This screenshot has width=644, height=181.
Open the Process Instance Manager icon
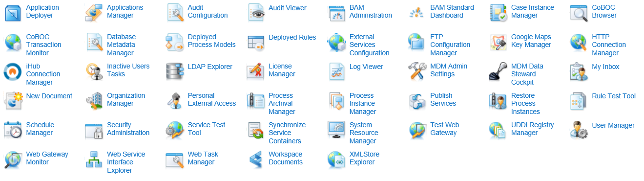pyautogui.click(x=336, y=101)
